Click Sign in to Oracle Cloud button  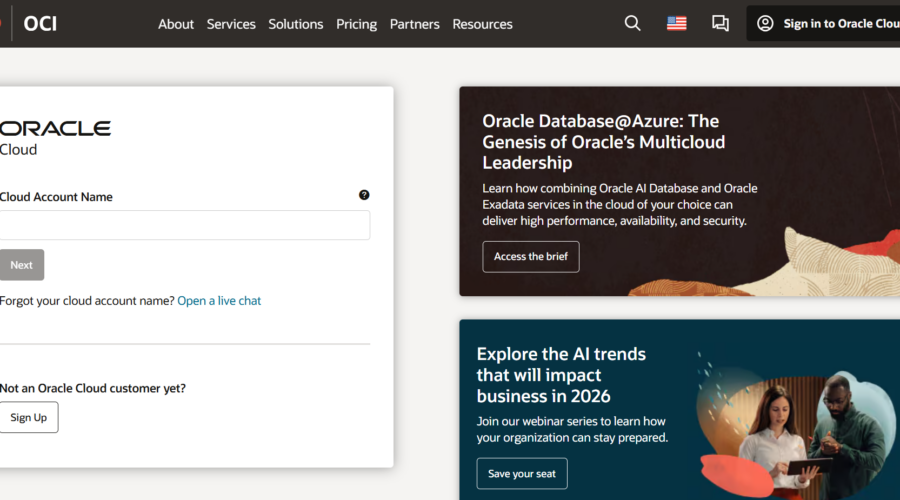823,24
